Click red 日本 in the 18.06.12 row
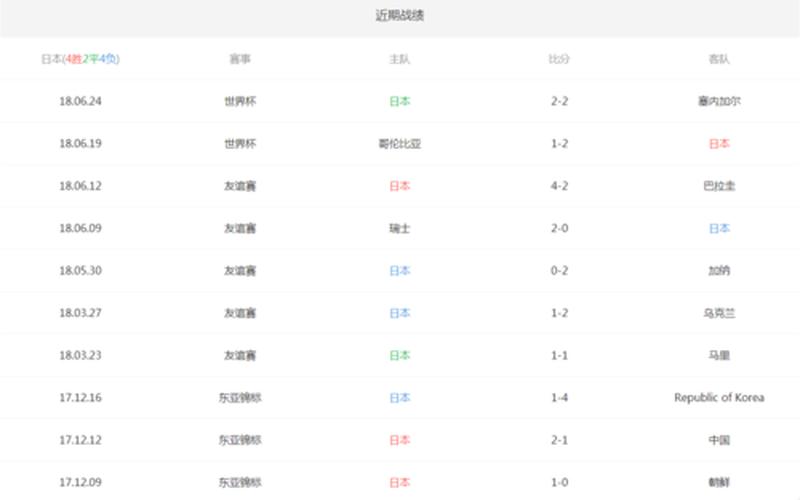 coord(399,186)
